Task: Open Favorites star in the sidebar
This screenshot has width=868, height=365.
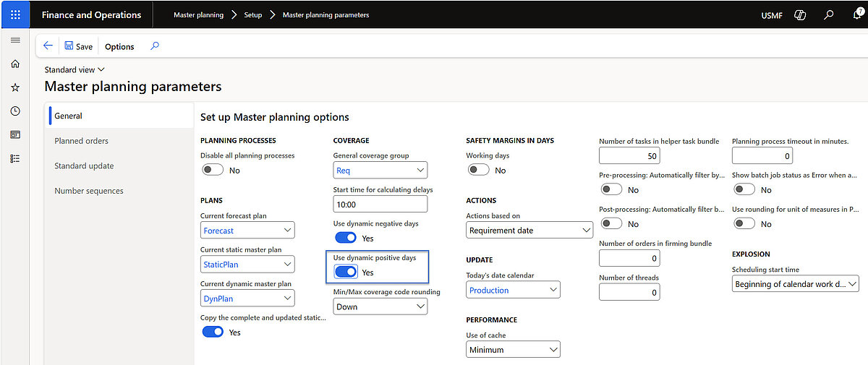Action: pyautogui.click(x=15, y=87)
